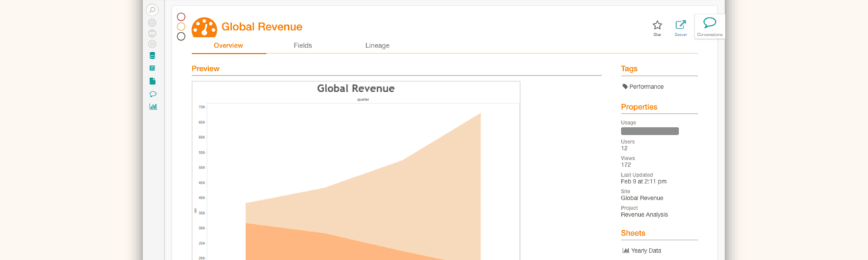Click the Usage bar indicator

coord(650,131)
